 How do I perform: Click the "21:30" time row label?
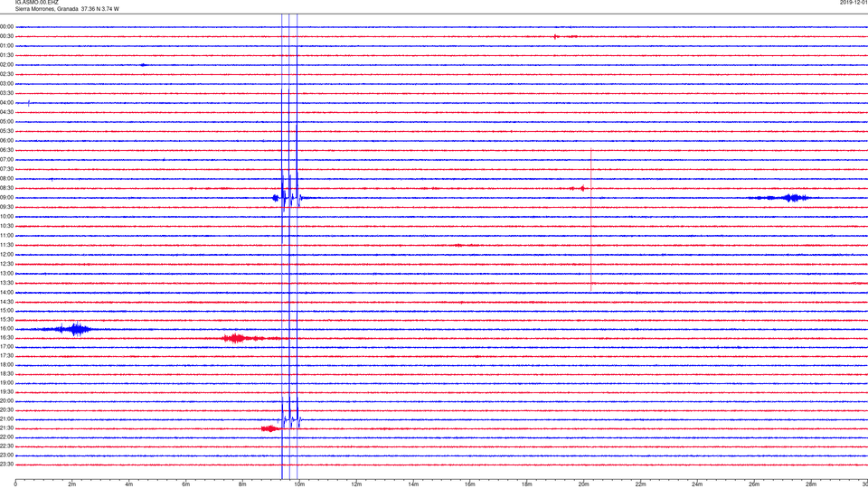click(x=6, y=428)
